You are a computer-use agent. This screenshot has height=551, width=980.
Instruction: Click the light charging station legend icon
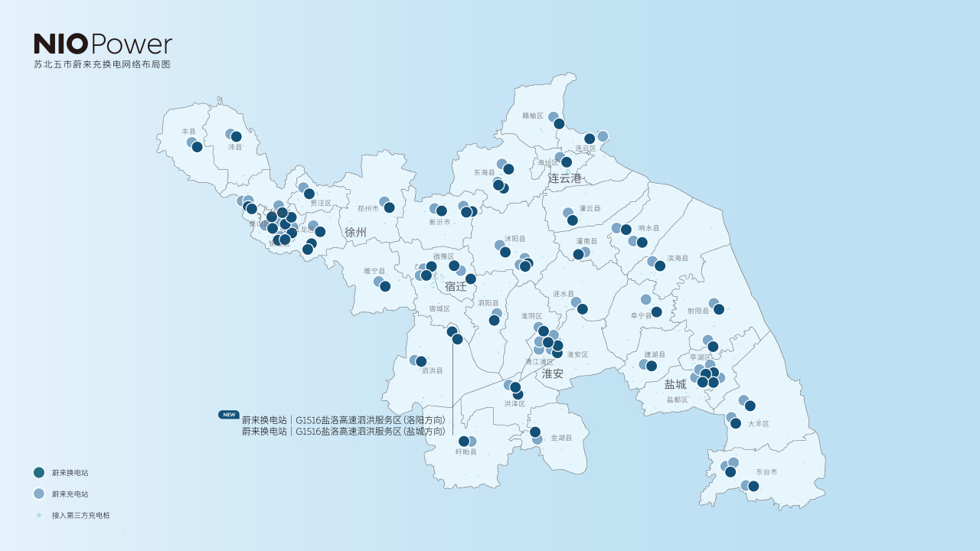(39, 494)
